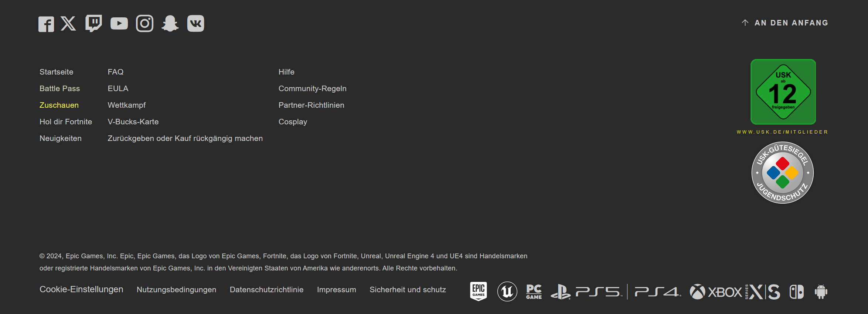Screen dimensions: 868x314
Task: Click the Unreal Engine logo
Action: [x=507, y=291]
